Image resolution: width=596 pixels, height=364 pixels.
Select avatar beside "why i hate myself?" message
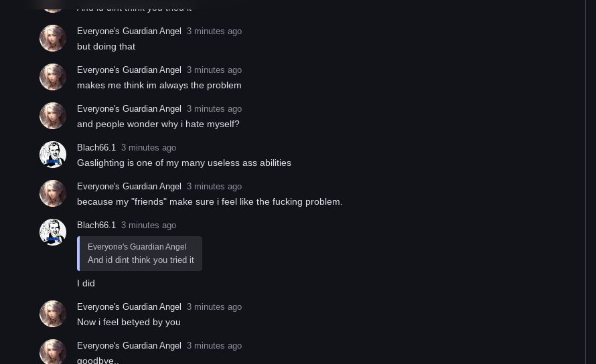tap(53, 116)
